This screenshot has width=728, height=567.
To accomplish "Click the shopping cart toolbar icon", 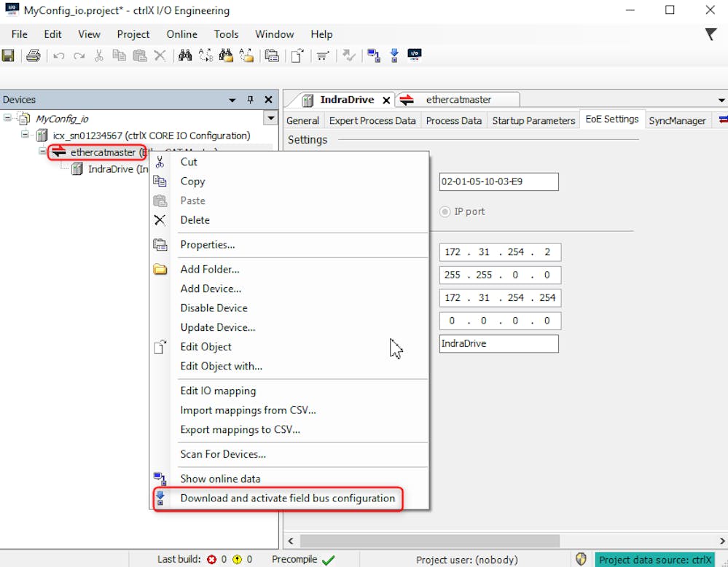I will coord(323,56).
